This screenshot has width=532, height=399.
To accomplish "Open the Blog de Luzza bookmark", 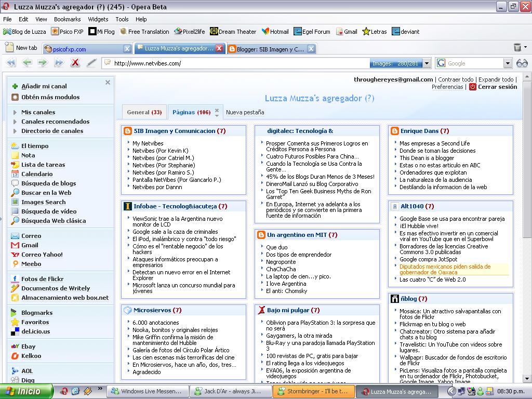I will [24, 32].
